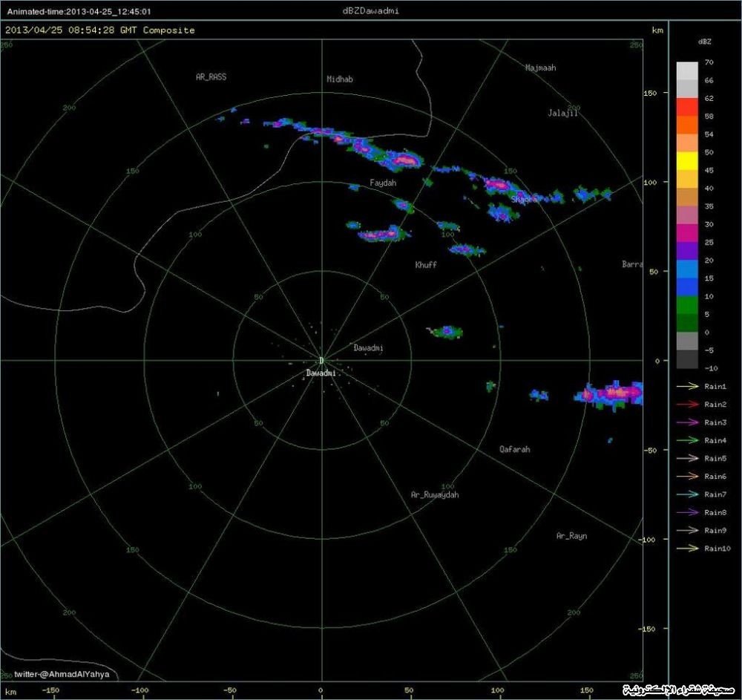This screenshot has width=742, height=700.
Task: Click the radar site marker D at map center
Action: [x=321, y=361]
